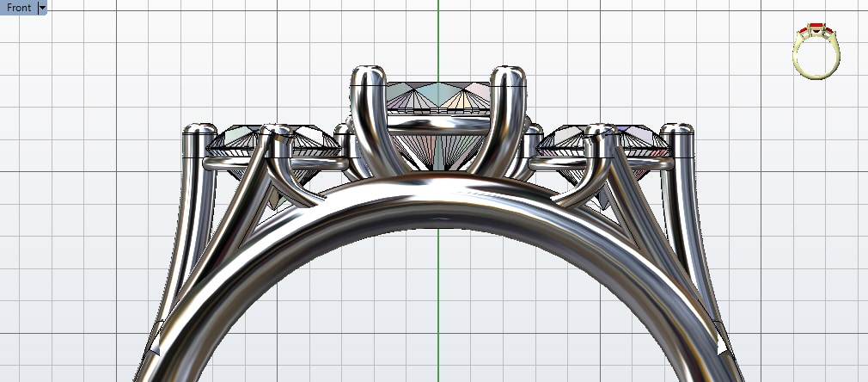Screen dimensions: 868x382
Task: Pick the right stone's front prong tip
Action: point(601,132)
